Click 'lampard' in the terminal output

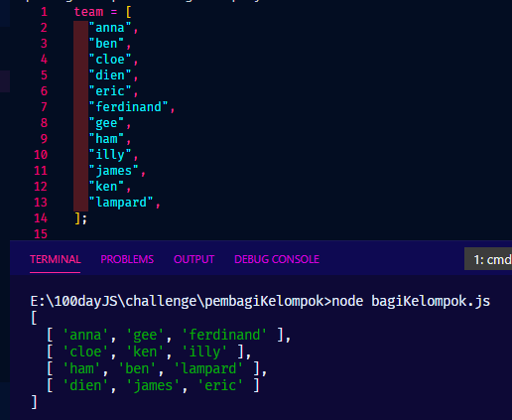coord(209,368)
